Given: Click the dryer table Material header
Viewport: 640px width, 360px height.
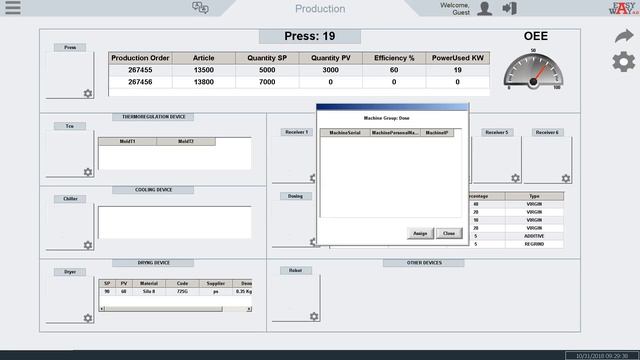Looking at the screenshot, I should click(x=149, y=283).
